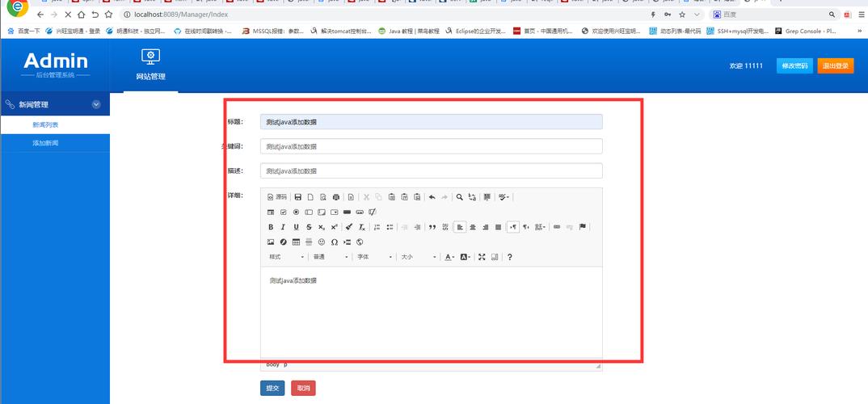
Task: Insert a checkbox field via the toolbar icon
Action: [284, 212]
